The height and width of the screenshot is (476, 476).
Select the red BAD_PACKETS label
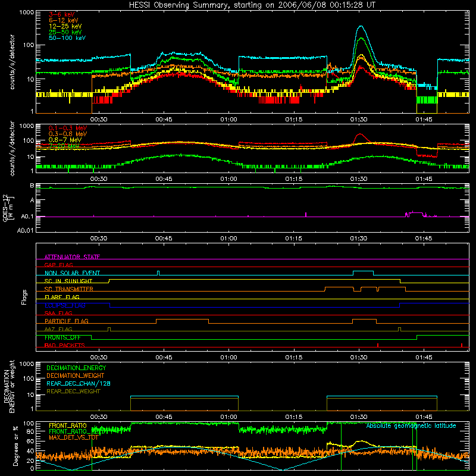coord(64,345)
